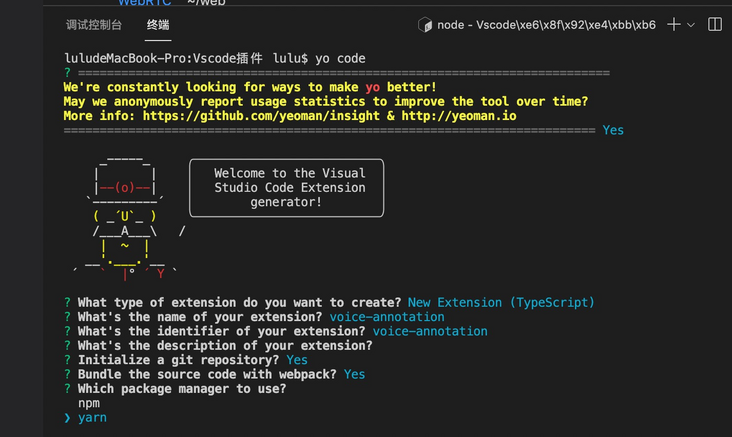
Task: Expand the new terminal launch profile chevron
Action: 691,25
